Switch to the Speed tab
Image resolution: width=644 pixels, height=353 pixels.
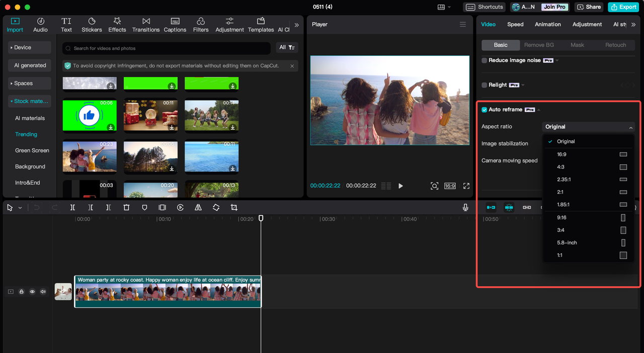coord(515,24)
